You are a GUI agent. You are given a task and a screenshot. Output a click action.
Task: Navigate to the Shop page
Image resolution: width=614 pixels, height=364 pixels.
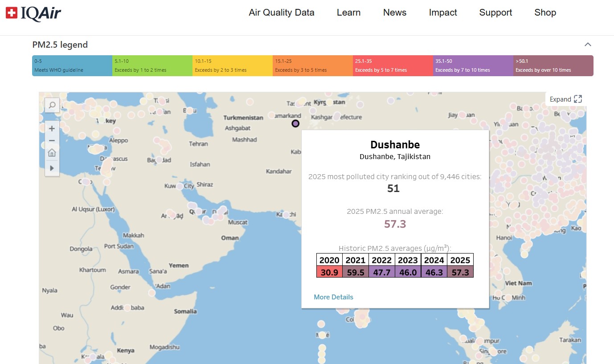545,12
